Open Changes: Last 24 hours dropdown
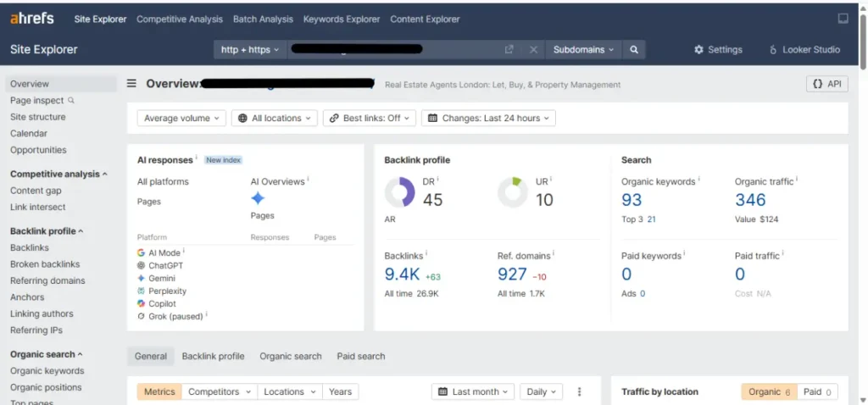Image resolution: width=868 pixels, height=405 pixels. [489, 118]
